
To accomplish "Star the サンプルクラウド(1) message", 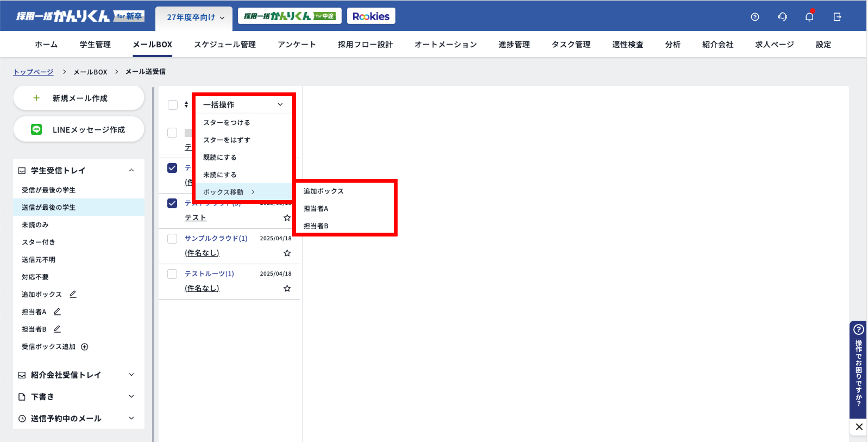I will [x=287, y=253].
